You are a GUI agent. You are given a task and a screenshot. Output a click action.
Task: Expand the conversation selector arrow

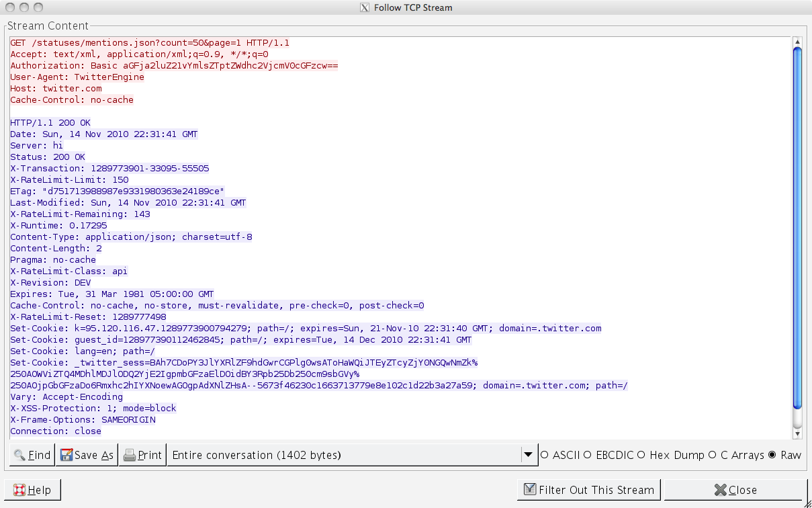coord(529,455)
